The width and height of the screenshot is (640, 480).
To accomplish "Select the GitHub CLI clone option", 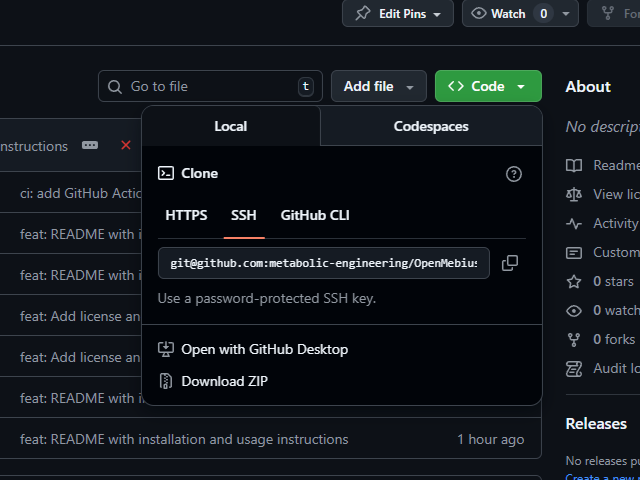I will [x=315, y=215].
